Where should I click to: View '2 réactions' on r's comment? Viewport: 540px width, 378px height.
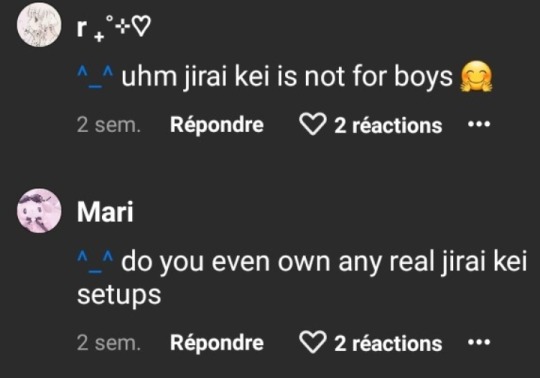[x=388, y=125]
